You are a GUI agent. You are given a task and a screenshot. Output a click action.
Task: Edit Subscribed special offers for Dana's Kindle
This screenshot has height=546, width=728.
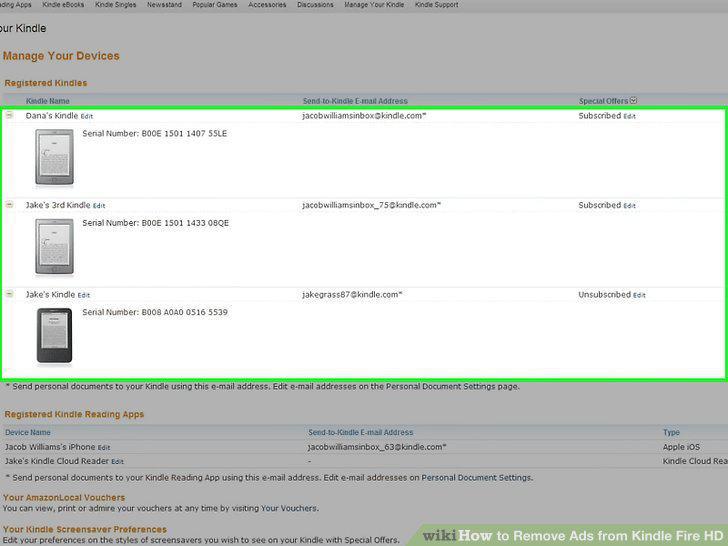630,117
